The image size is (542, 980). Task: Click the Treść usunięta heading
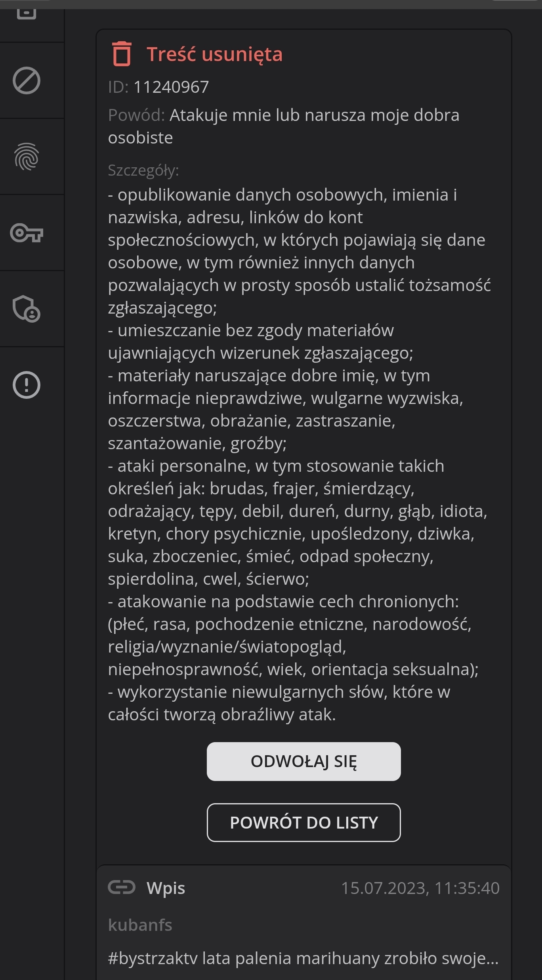214,54
